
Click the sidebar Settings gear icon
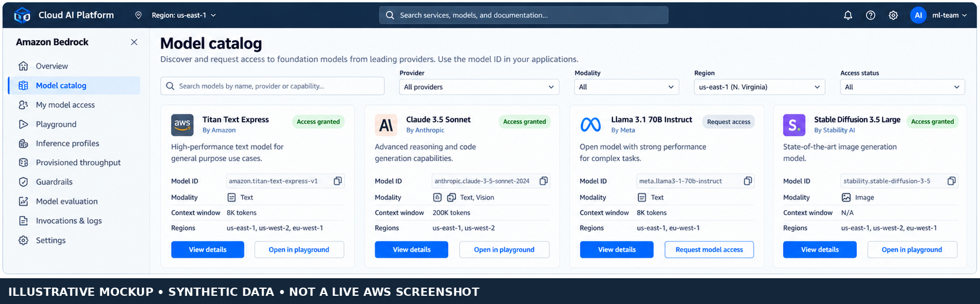tap(23, 240)
